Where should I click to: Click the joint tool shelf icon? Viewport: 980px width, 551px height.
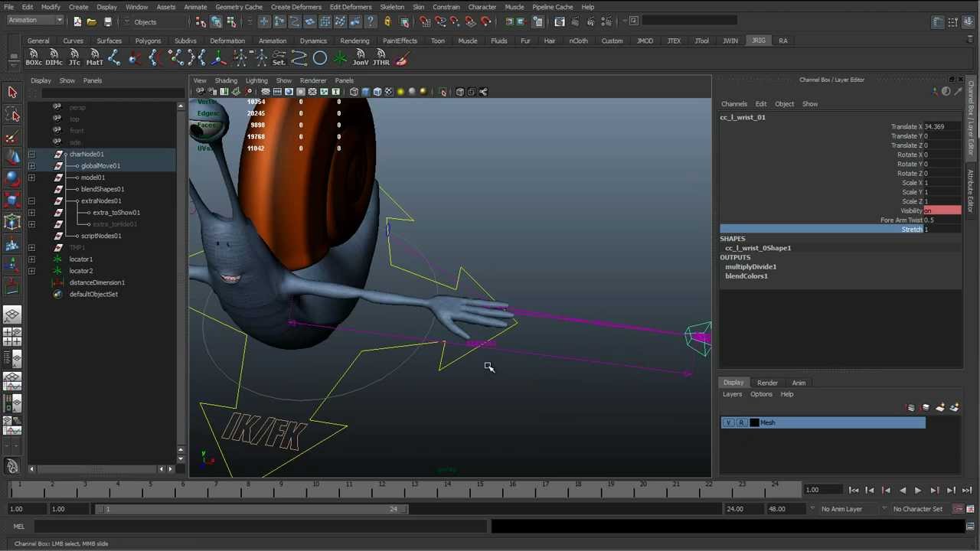pyautogui.click(x=114, y=57)
